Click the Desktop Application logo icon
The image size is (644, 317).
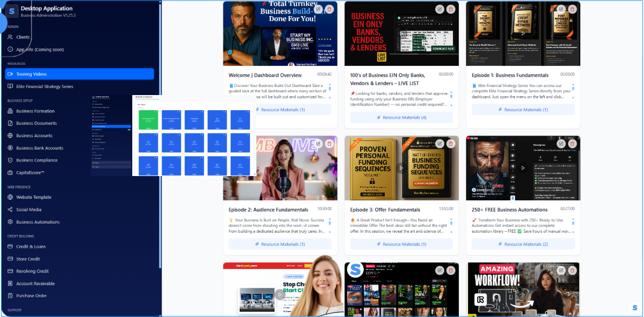[11, 11]
